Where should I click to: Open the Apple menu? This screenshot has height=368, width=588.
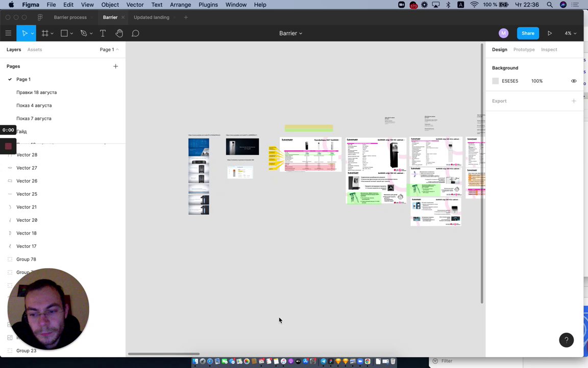11,5
